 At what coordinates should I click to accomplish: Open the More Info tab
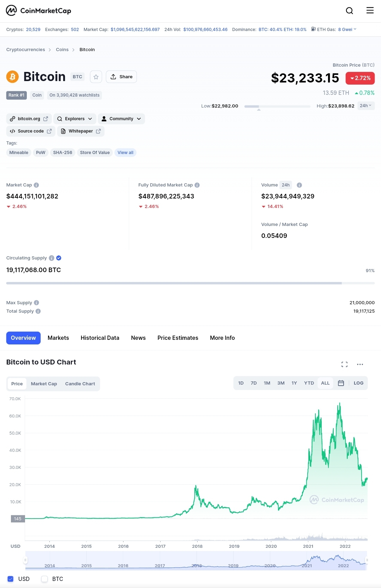tap(222, 338)
